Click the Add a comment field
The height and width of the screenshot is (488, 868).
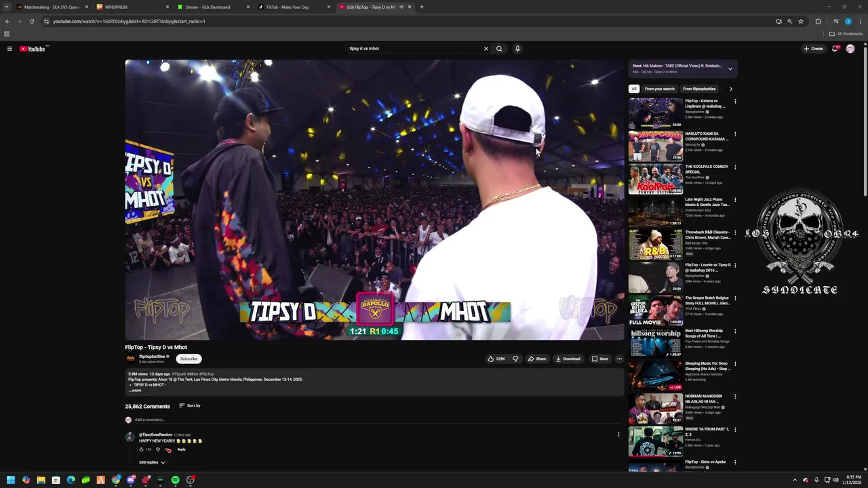pos(376,420)
